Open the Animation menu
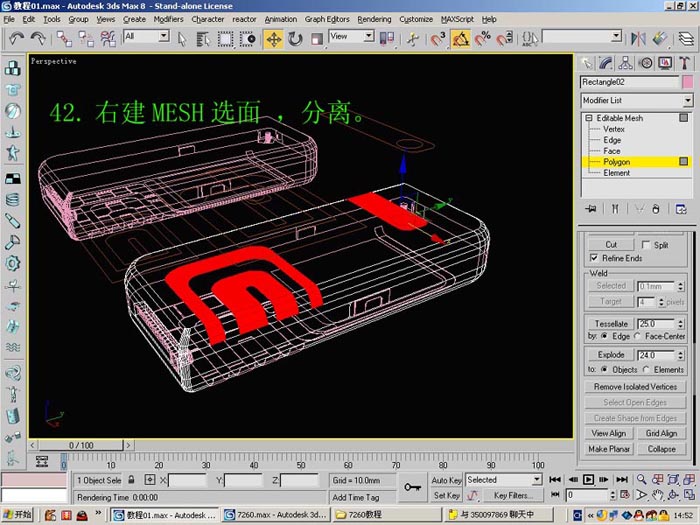Image resolution: width=700 pixels, height=525 pixels. click(280, 19)
